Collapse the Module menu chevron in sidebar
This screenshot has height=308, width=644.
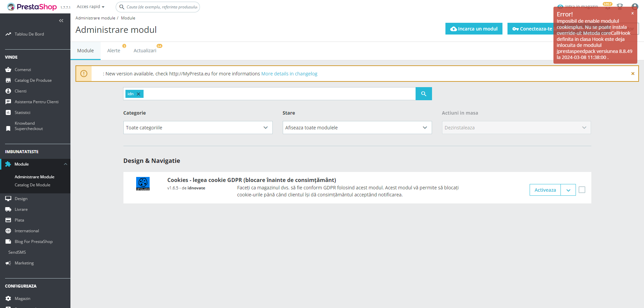[x=66, y=164]
